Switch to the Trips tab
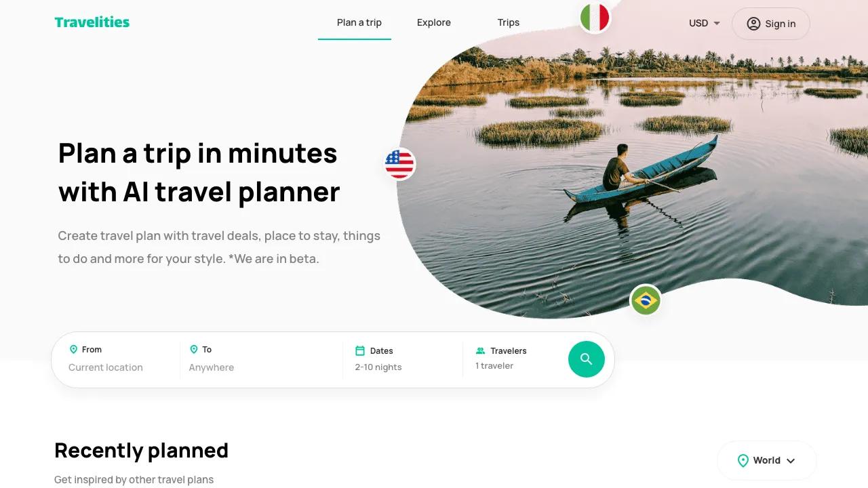Viewport: 868px width, 488px height. coord(509,22)
